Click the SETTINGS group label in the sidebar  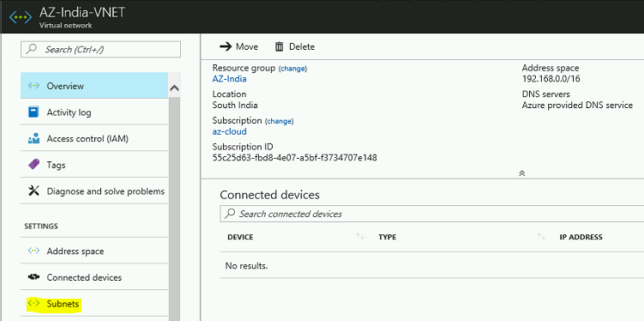41,226
